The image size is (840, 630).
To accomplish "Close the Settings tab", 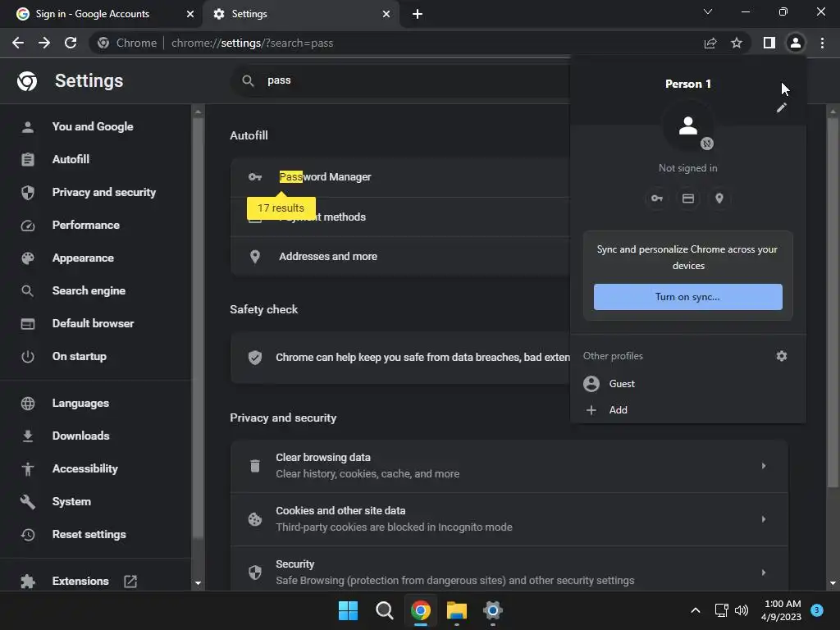I will [386, 14].
